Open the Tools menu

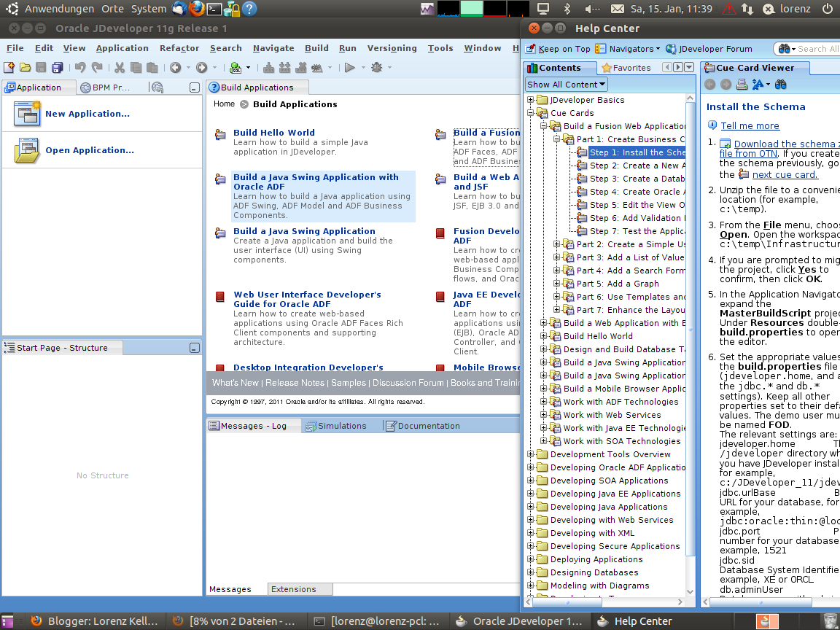point(440,48)
